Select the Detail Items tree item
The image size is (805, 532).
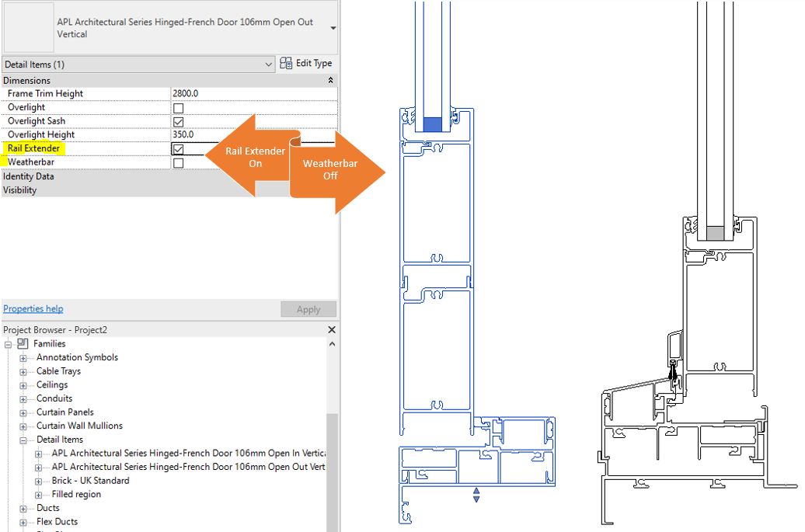pyautogui.click(x=60, y=440)
